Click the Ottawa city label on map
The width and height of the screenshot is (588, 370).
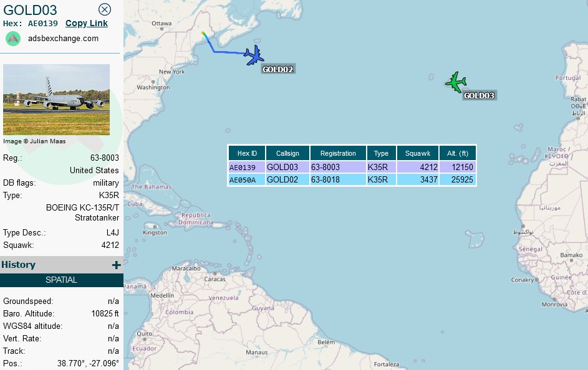(161, 23)
